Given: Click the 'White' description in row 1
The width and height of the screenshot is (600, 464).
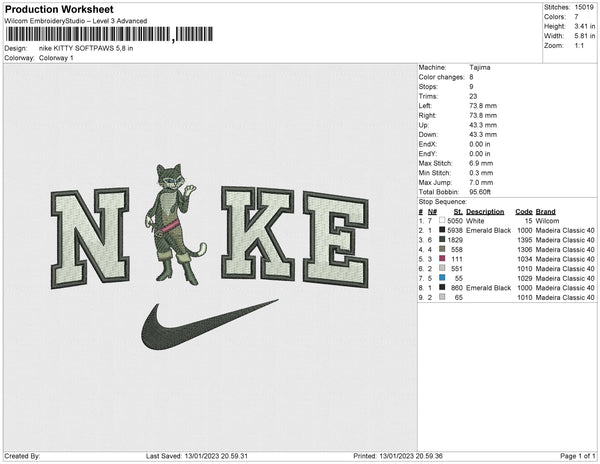Looking at the screenshot, I should tap(475, 221).
